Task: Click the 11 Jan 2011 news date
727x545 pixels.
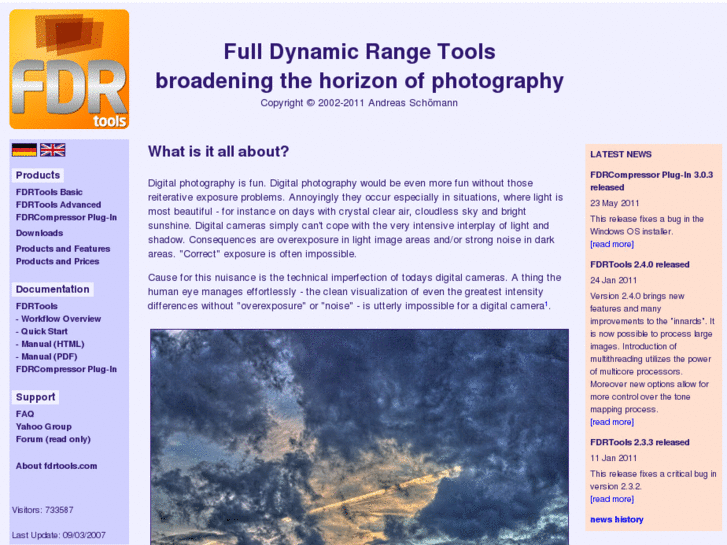Action: [x=613, y=458]
